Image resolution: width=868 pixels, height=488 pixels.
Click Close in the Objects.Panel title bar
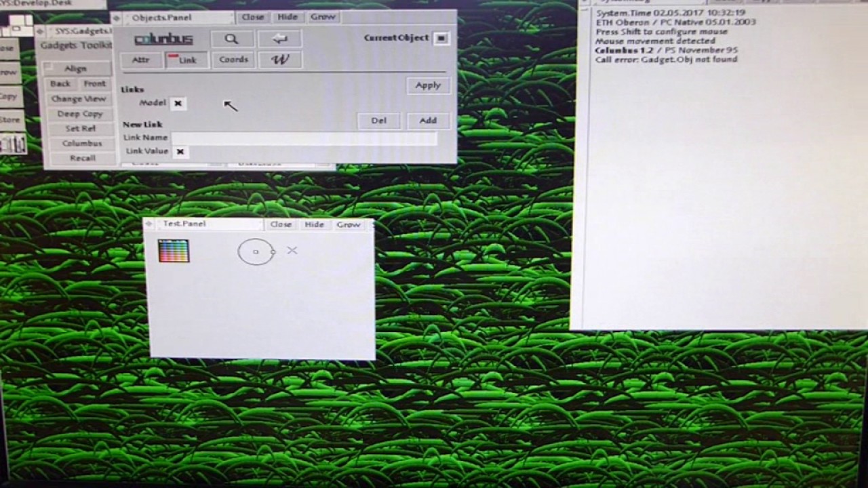[x=252, y=17]
